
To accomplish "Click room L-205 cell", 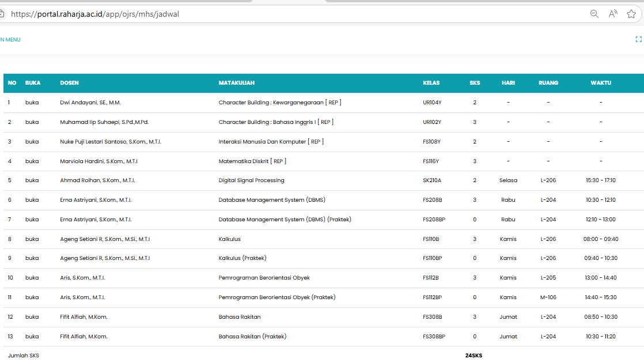I will coord(548,278).
